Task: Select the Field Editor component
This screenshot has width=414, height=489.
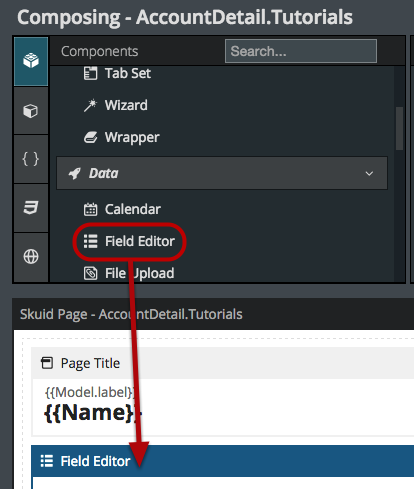Action: (x=129, y=241)
